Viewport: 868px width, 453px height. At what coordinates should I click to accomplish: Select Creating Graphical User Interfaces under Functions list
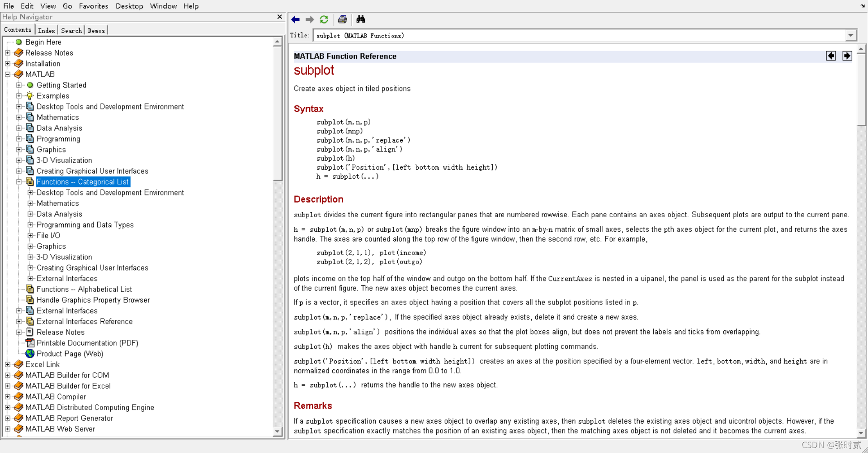tap(92, 268)
